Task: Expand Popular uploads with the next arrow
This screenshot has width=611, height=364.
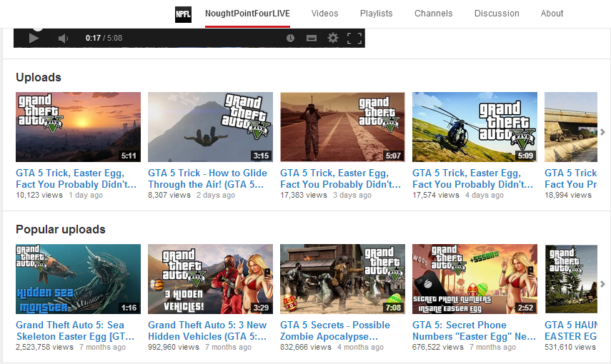Action: pyautogui.click(x=603, y=284)
